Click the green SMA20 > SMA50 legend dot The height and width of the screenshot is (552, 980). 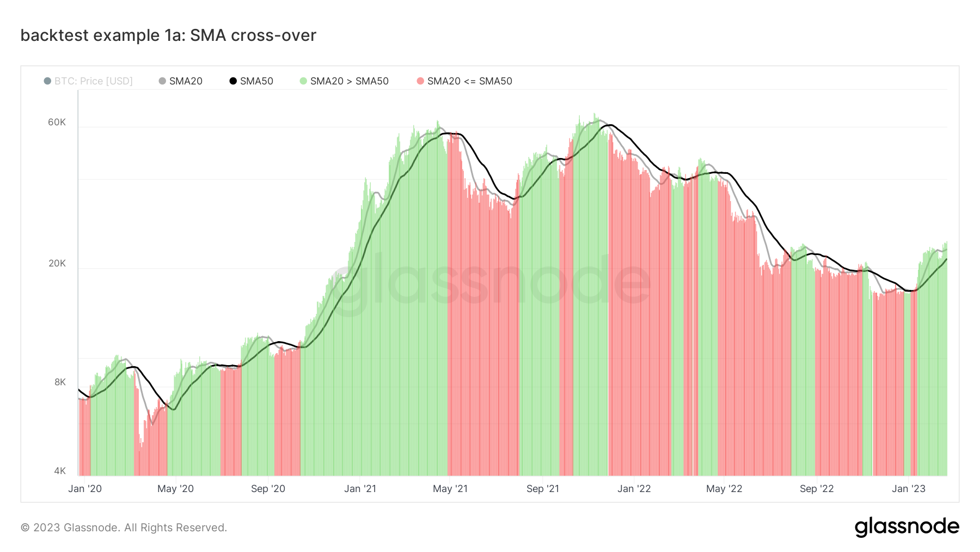303,81
